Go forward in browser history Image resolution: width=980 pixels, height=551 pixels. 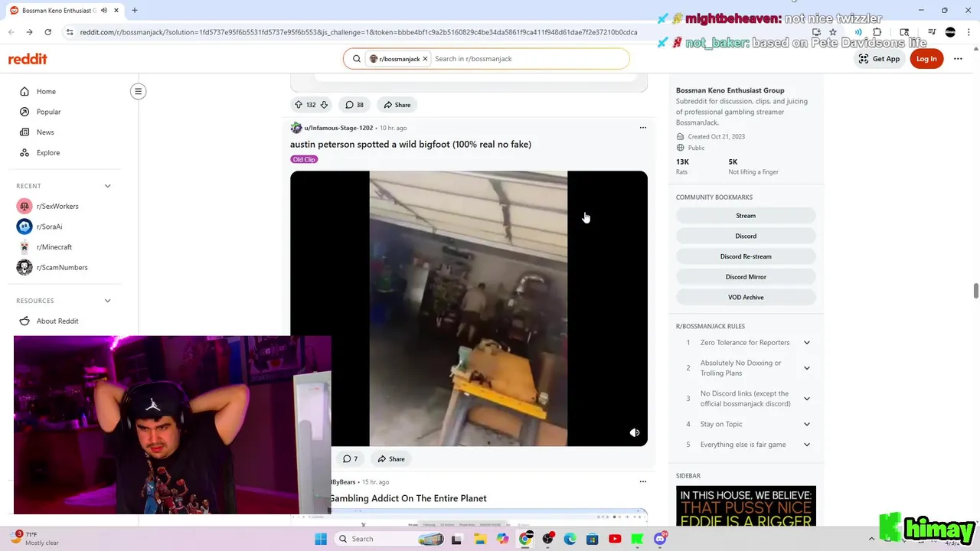tap(29, 32)
